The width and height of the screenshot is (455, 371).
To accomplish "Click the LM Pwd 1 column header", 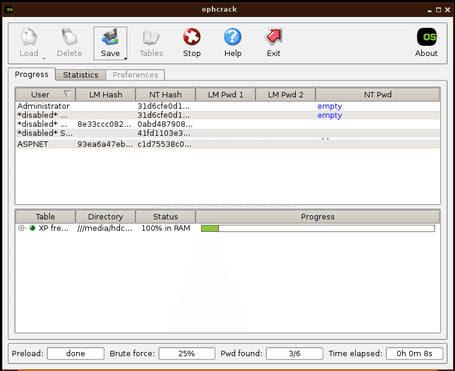I will [225, 95].
